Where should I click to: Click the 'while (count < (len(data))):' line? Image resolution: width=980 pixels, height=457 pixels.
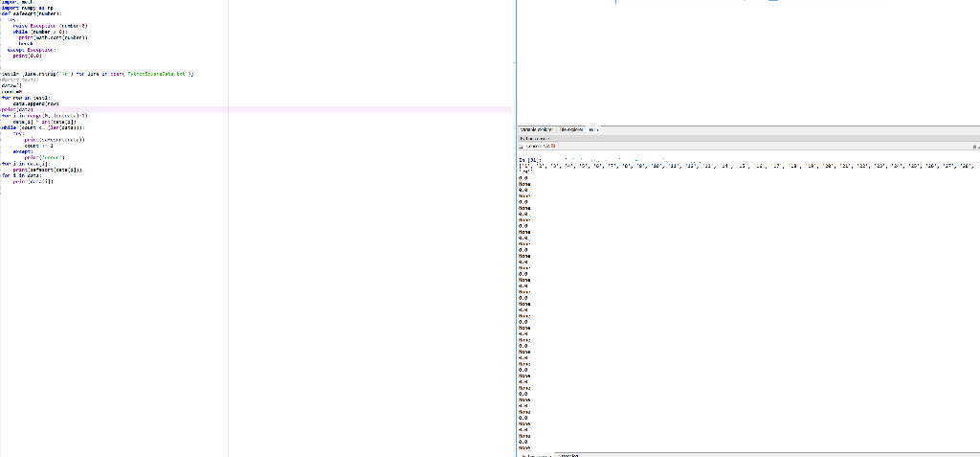pos(42,127)
